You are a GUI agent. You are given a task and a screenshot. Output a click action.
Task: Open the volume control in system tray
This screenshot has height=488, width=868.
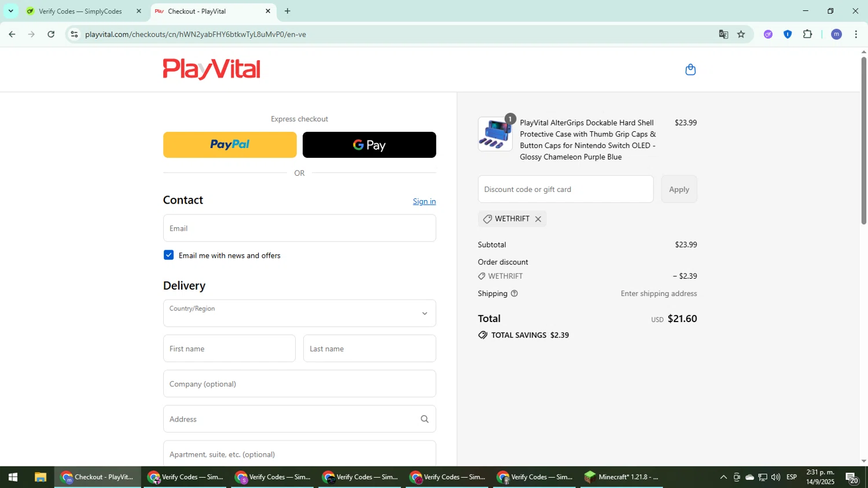(776, 478)
